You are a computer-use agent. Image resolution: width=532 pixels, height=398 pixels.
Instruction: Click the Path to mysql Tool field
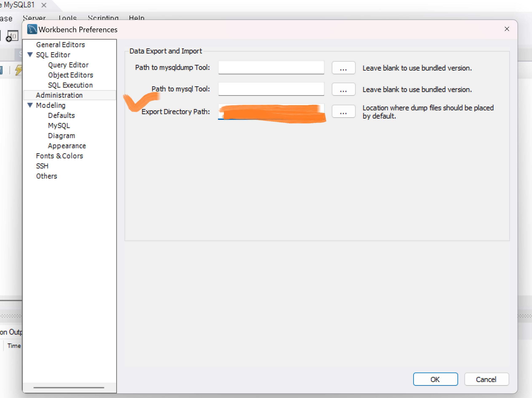tap(271, 89)
